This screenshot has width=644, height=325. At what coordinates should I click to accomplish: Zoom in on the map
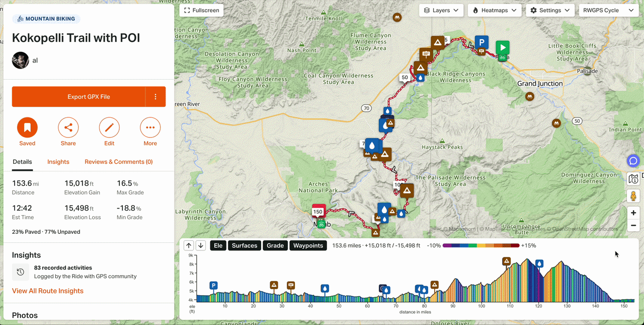click(633, 213)
